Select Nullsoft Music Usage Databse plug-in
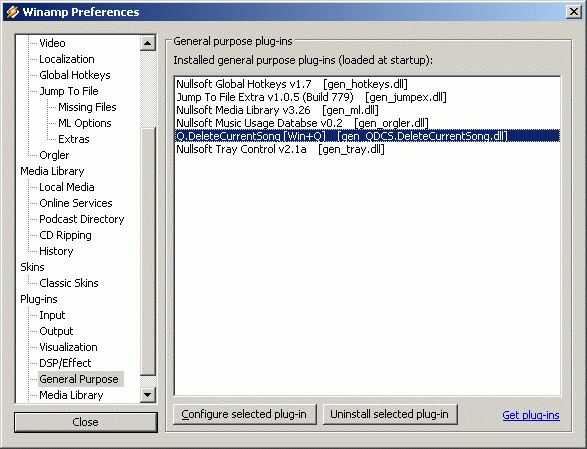The height and width of the screenshot is (449, 587). click(x=367, y=123)
